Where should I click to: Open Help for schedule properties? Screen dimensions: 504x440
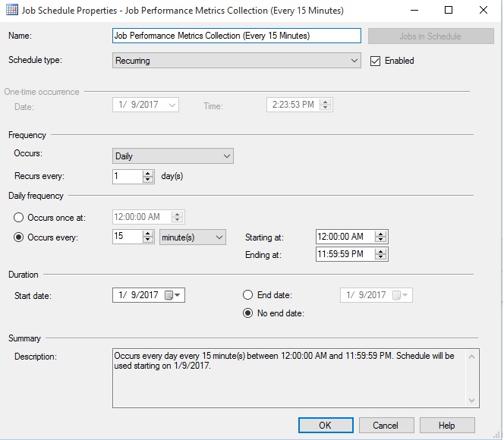point(447,426)
